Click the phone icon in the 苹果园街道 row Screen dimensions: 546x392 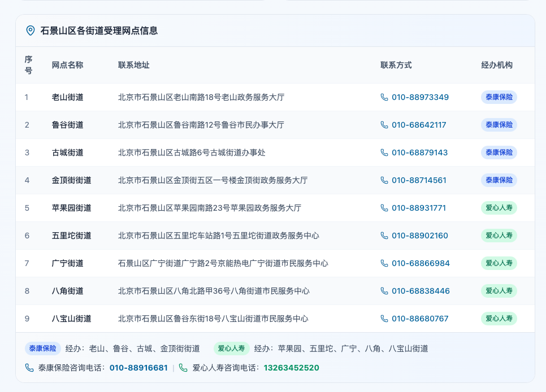(x=384, y=208)
